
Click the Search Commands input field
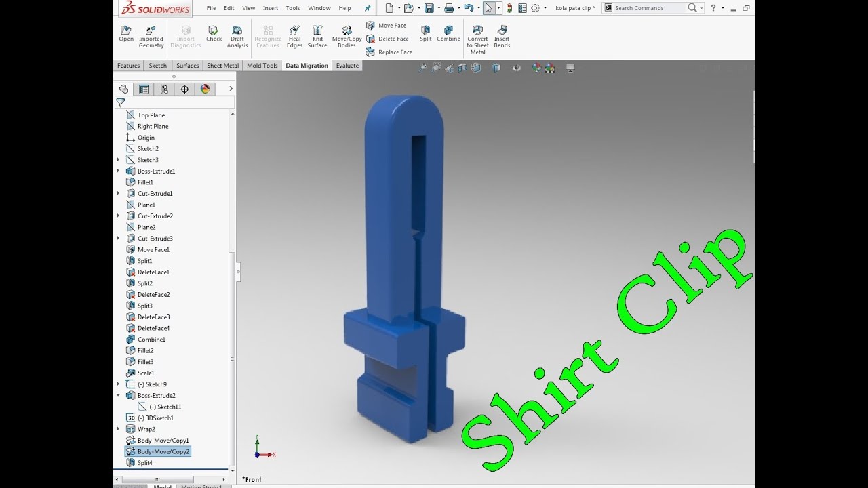pos(649,8)
